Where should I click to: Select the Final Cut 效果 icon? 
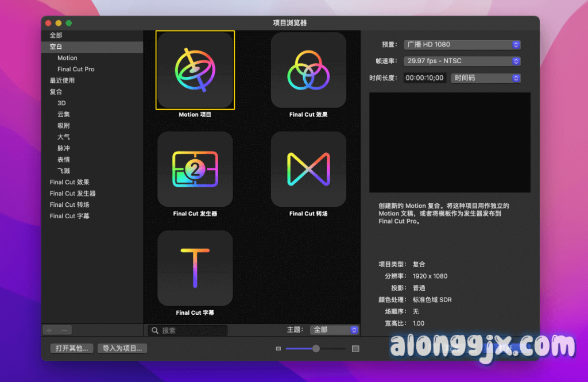[x=308, y=70]
